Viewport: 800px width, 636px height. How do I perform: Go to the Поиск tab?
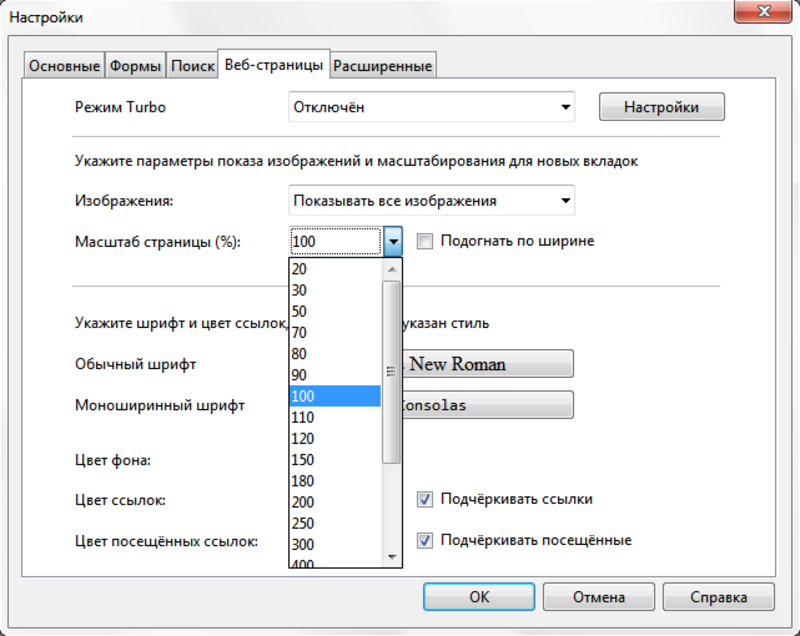tap(192, 66)
